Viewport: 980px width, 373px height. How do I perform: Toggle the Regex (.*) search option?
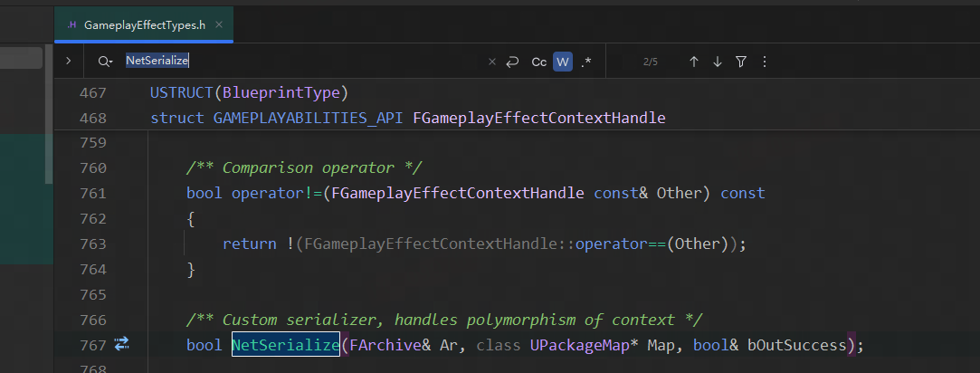585,62
